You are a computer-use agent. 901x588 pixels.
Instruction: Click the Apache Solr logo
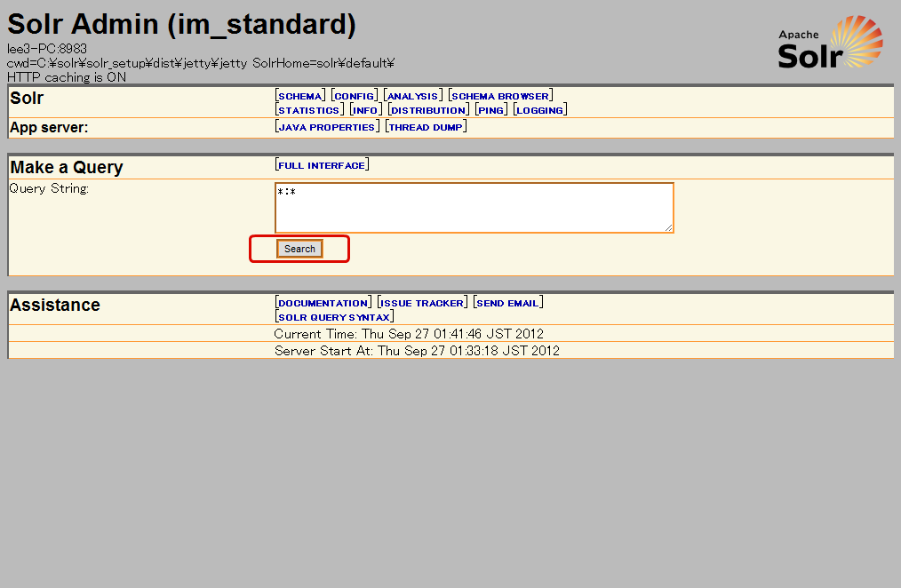pyautogui.click(x=830, y=42)
